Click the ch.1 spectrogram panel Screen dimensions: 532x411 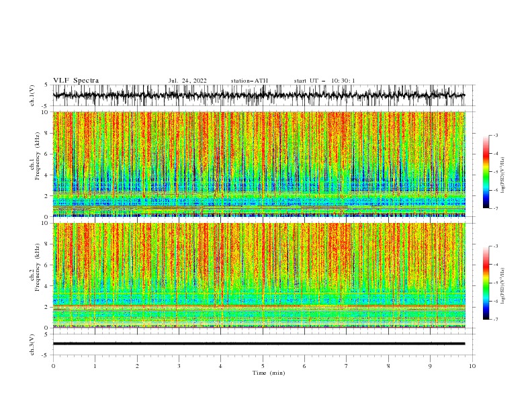(x=259, y=164)
